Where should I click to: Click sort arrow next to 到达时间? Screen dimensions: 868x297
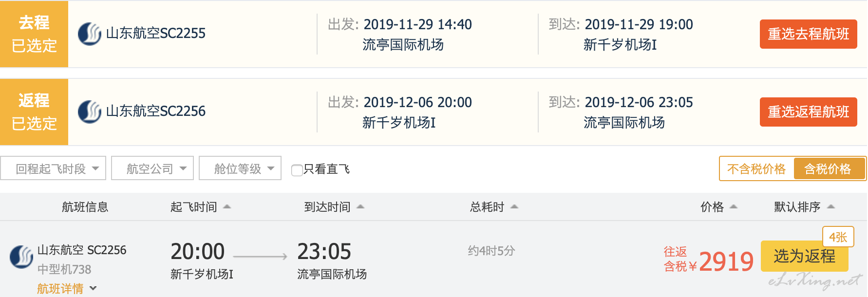(360, 207)
